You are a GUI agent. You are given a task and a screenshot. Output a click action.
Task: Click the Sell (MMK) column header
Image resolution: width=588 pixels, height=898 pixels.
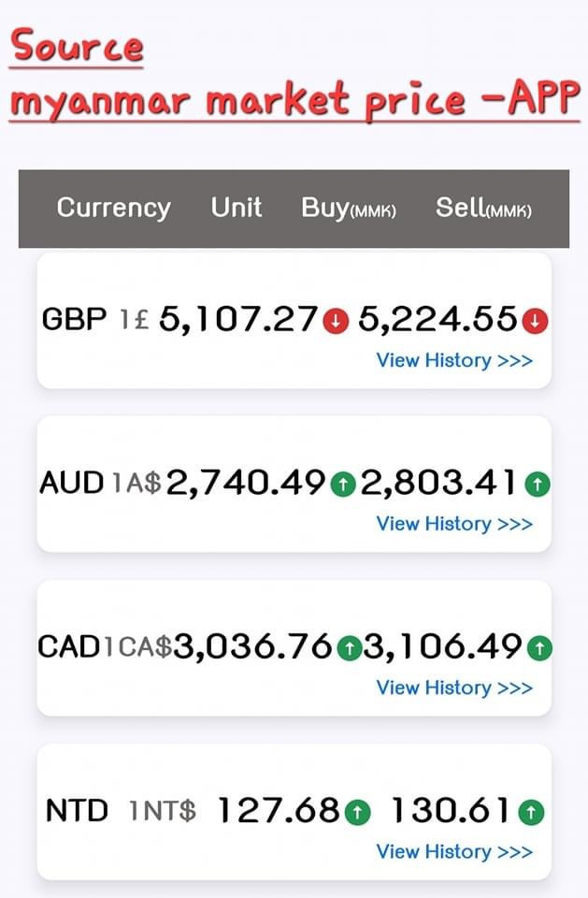click(483, 209)
